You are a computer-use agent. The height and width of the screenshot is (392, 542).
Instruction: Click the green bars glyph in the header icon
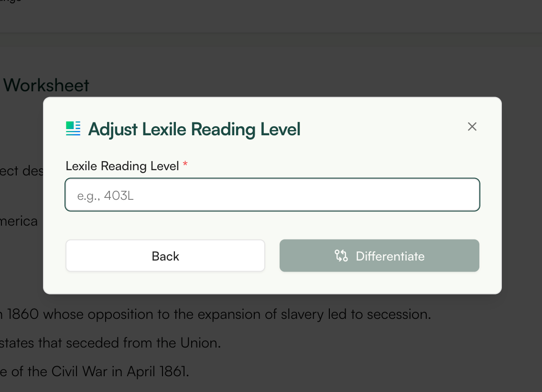pos(69,125)
